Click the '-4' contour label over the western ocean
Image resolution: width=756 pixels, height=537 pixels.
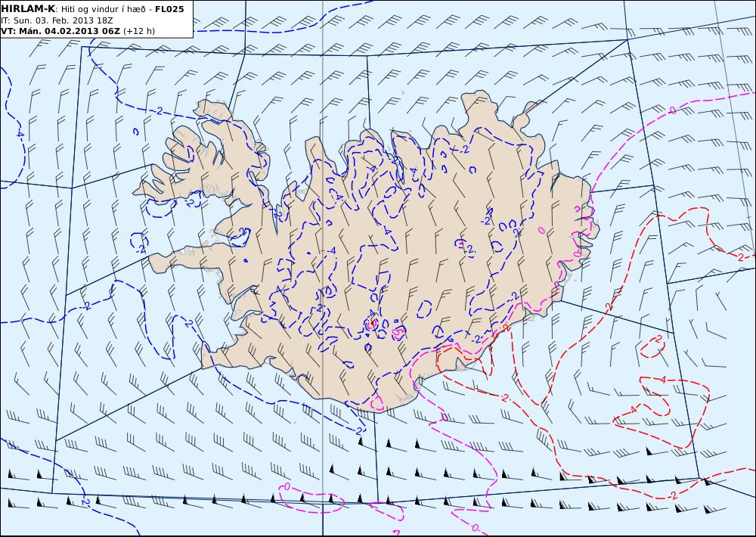19,132
